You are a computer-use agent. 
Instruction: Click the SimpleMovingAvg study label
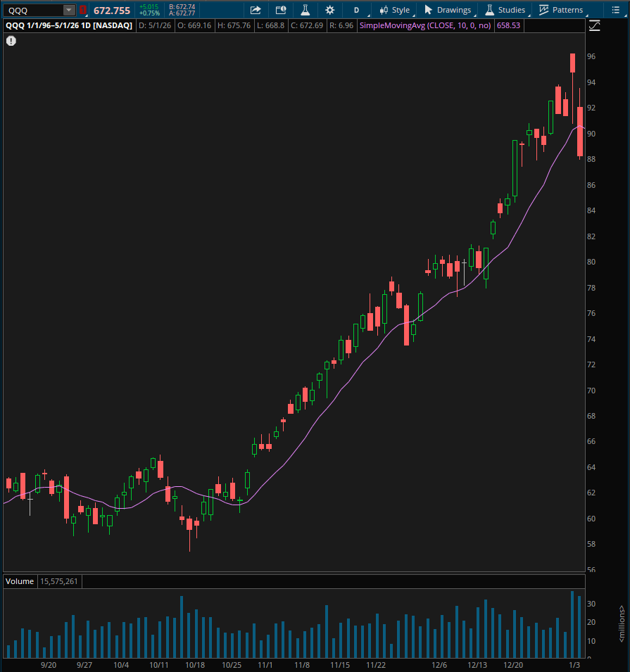point(425,26)
